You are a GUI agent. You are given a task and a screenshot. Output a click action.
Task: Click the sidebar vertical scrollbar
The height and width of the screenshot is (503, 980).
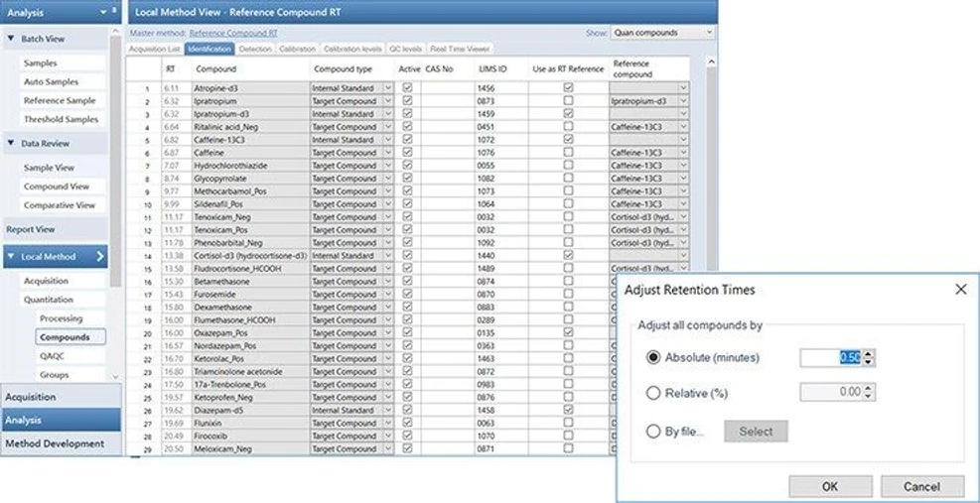pyautogui.click(x=115, y=161)
